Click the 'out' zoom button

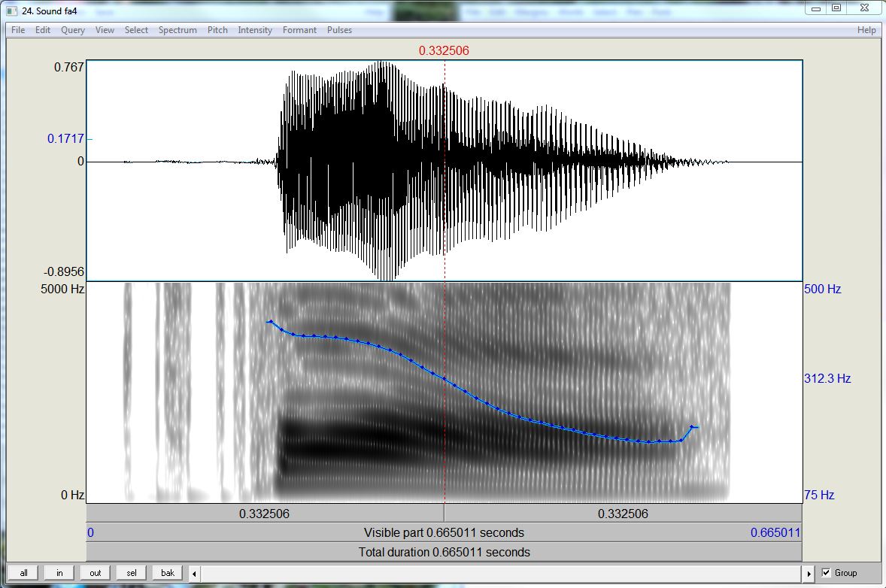(96, 573)
